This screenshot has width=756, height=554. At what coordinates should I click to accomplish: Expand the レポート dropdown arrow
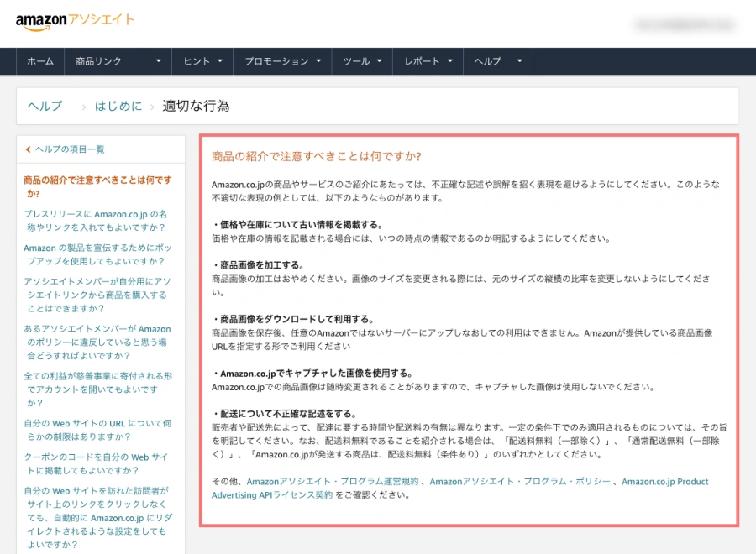pyautogui.click(x=450, y=61)
